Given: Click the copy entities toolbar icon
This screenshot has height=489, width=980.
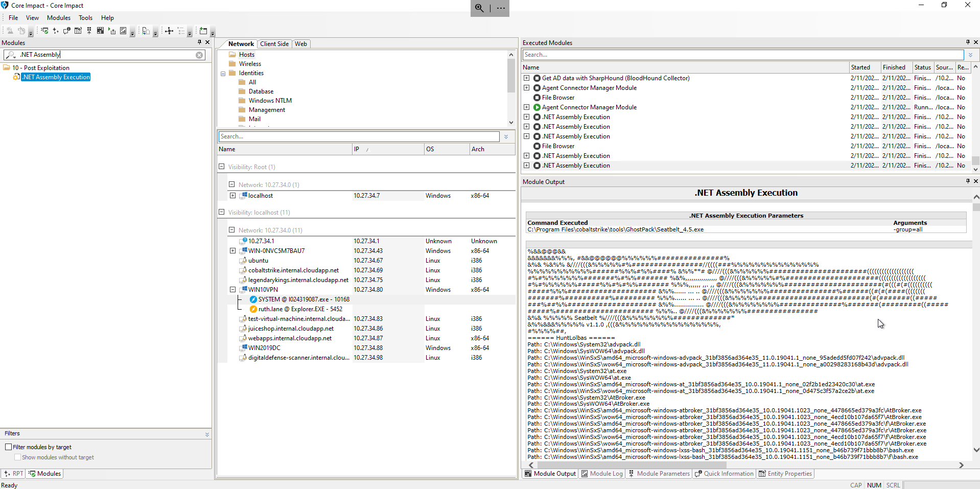Looking at the screenshot, I should coord(146,31).
